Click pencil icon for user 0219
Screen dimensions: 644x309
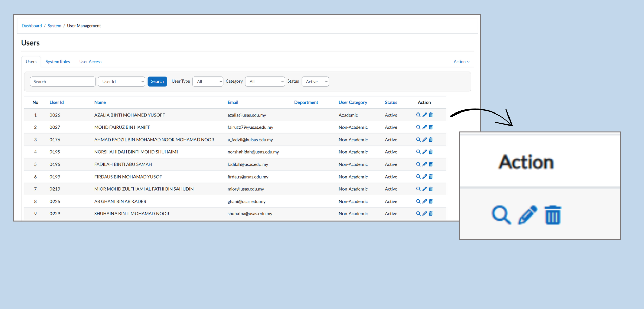(424, 189)
